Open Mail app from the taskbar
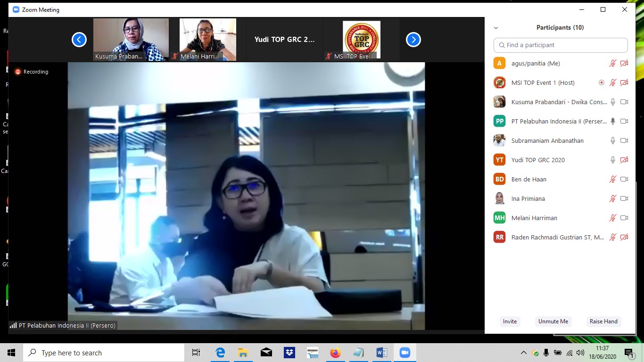Screen dimensions: 644x362 pos(266,353)
